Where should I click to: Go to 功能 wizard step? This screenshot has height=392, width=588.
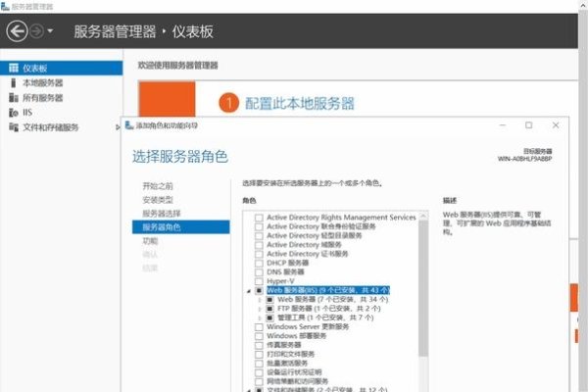(x=150, y=241)
